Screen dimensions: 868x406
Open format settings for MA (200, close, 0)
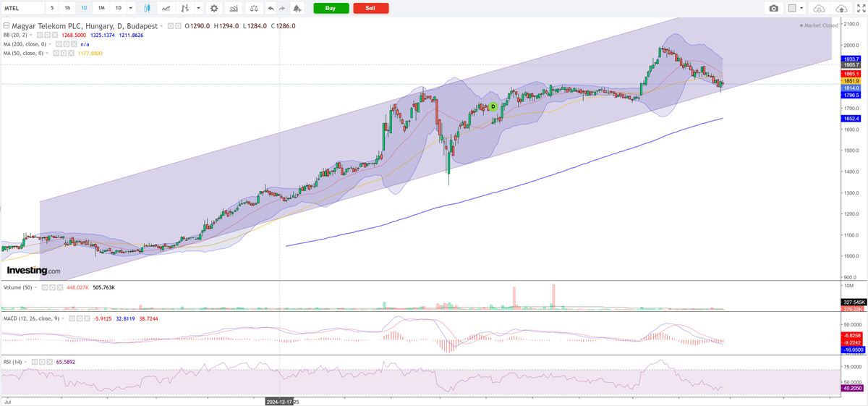65,44
